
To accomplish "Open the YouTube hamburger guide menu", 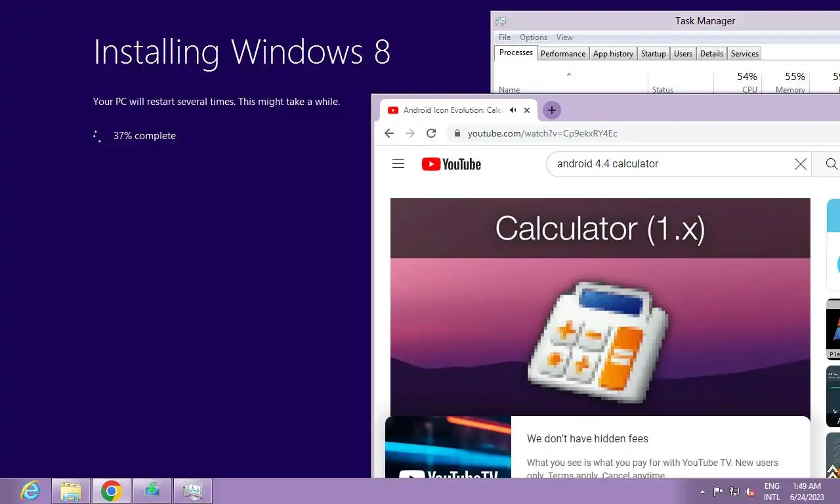I will click(398, 164).
